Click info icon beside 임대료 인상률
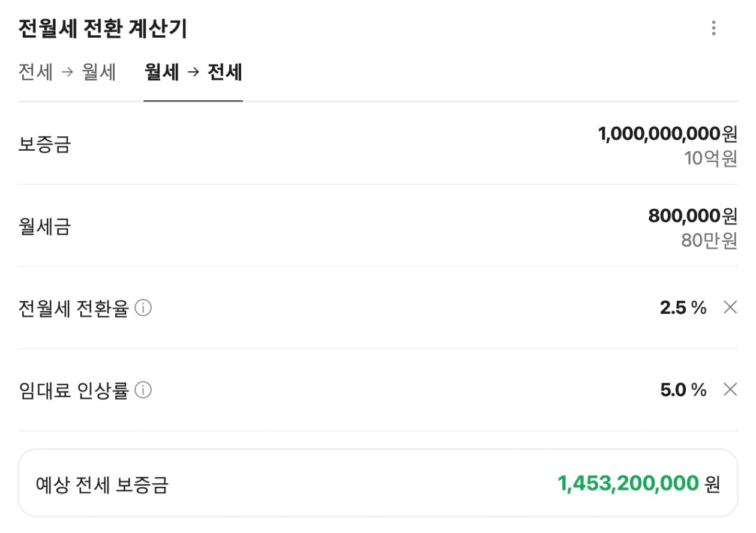756x533 pixels. pos(143,391)
